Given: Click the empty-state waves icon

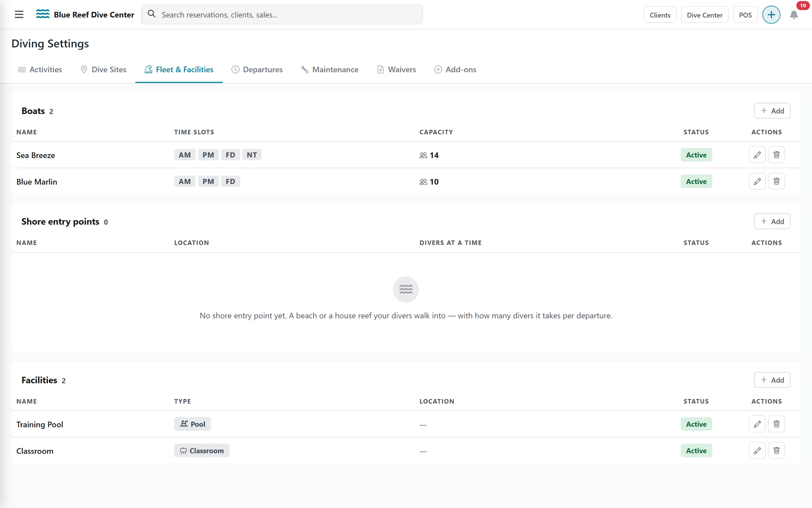Looking at the screenshot, I should tap(406, 289).
